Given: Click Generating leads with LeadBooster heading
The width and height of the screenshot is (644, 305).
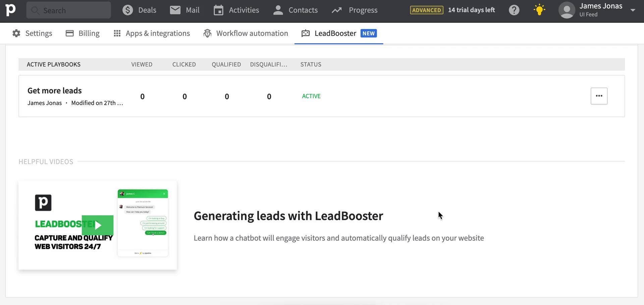Looking at the screenshot, I should (x=288, y=216).
